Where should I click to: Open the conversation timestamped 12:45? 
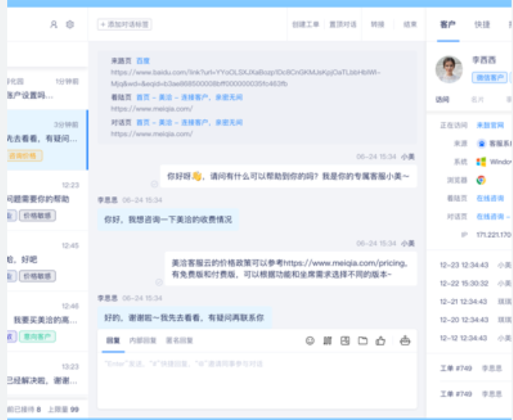(x=44, y=260)
